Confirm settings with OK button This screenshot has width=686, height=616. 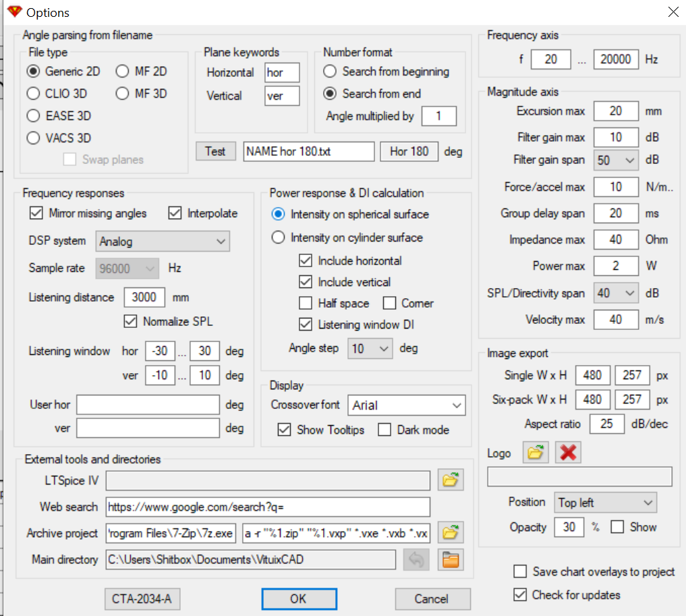(299, 598)
